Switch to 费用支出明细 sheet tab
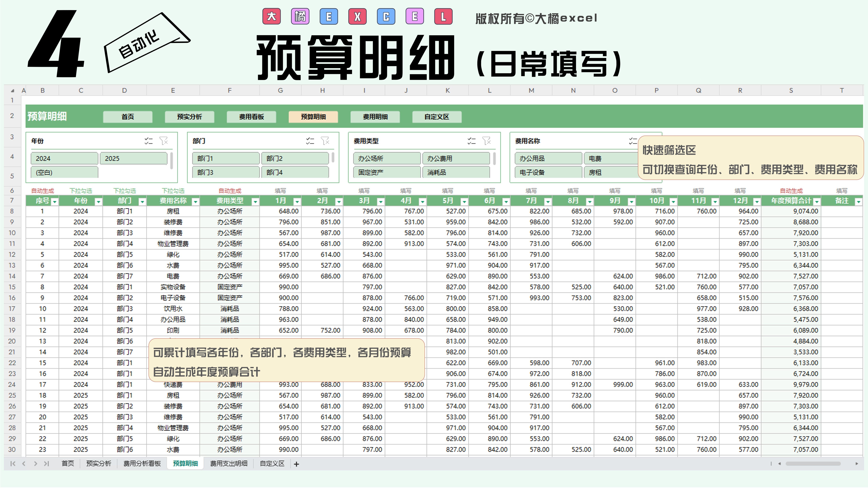868x488 pixels. (x=228, y=464)
